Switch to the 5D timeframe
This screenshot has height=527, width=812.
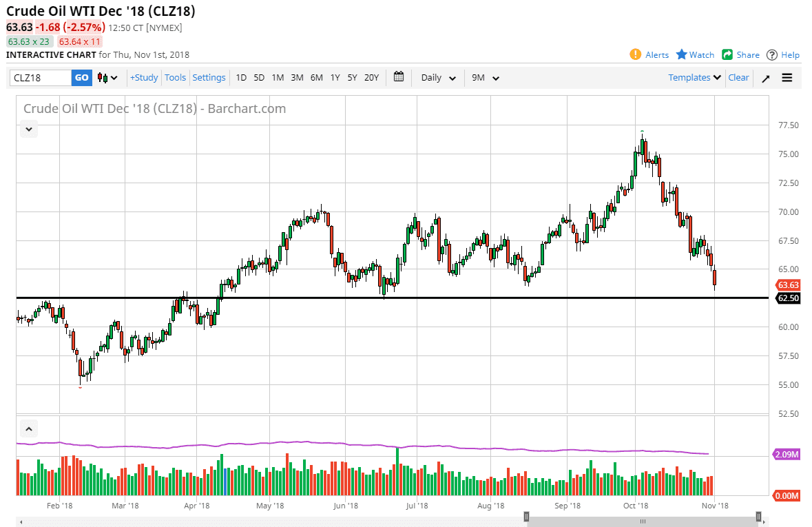click(x=259, y=78)
